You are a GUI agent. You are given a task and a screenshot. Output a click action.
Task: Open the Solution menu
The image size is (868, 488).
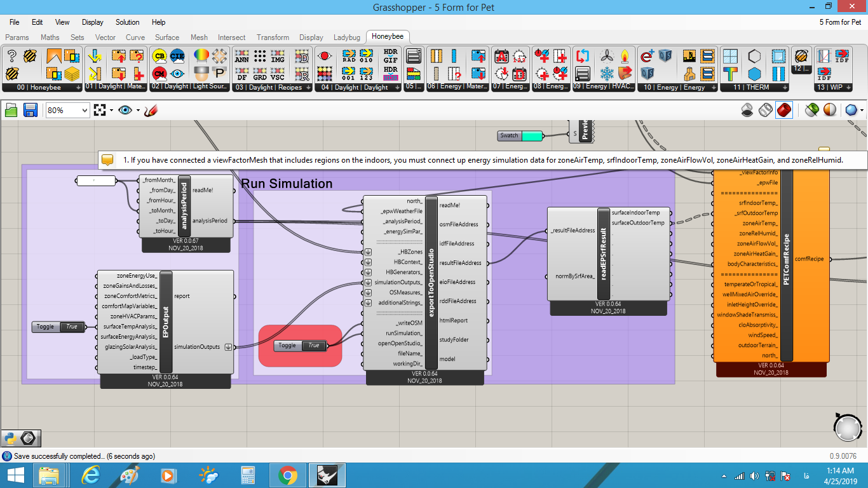tap(128, 22)
